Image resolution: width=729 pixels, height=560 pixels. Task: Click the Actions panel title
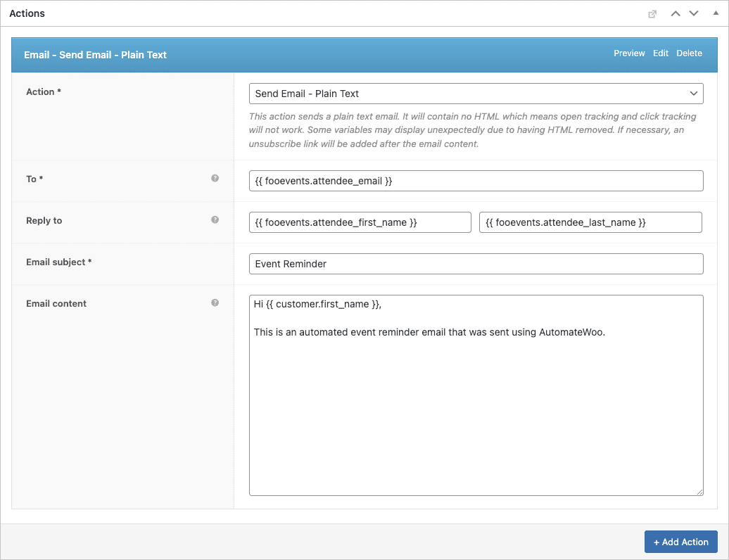coord(27,13)
